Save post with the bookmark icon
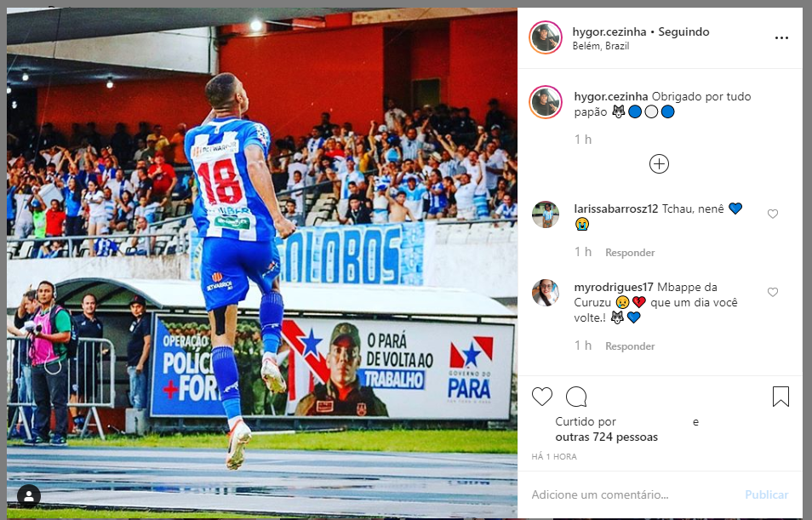812x520 pixels. pyautogui.click(x=781, y=397)
